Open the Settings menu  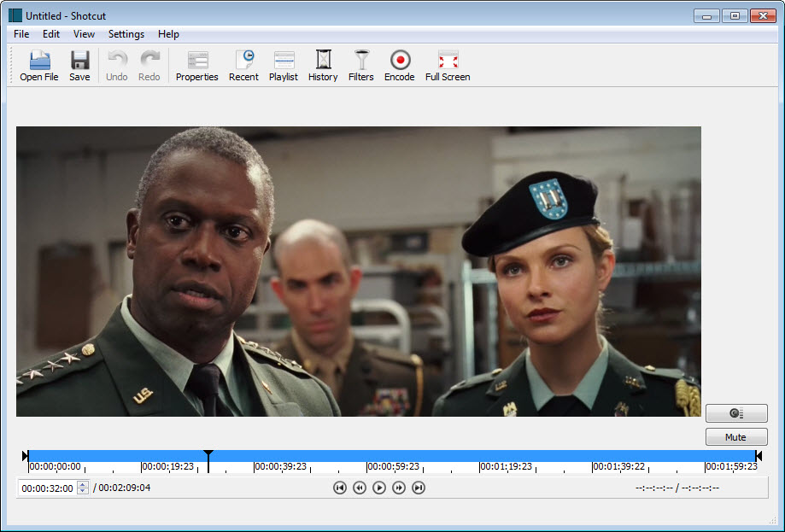click(x=126, y=34)
